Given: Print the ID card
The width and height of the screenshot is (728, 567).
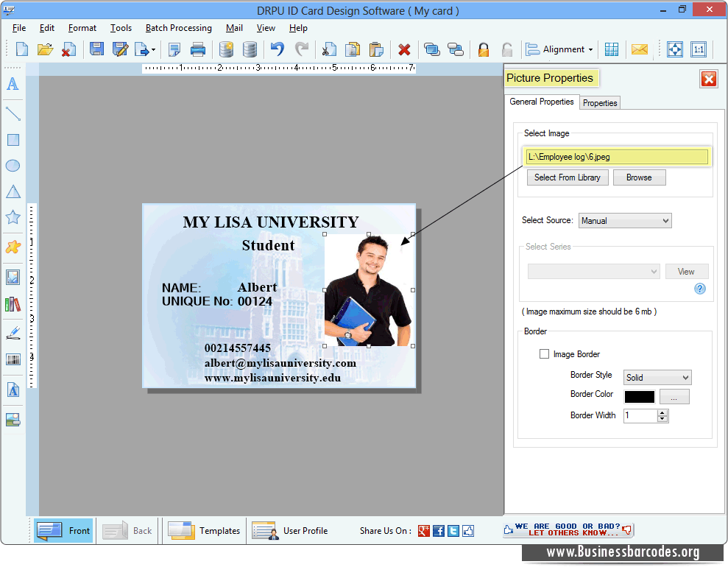Looking at the screenshot, I should coord(198,49).
